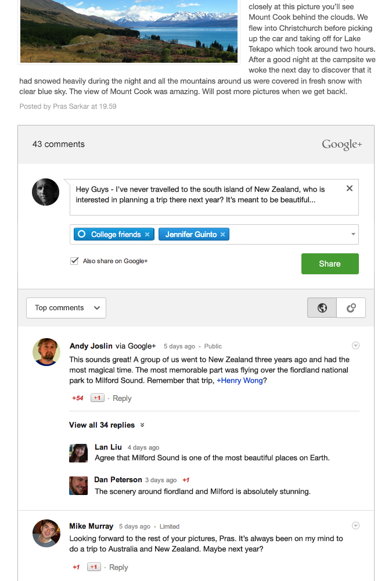392x581 pixels.
Task: Remove Jennifer Guinto chip
Action: [222, 235]
